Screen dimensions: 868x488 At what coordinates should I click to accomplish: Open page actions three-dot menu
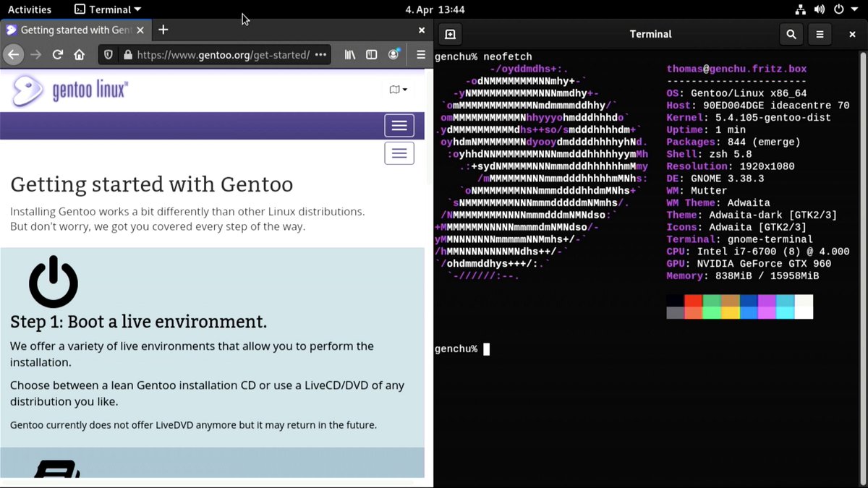pos(322,54)
